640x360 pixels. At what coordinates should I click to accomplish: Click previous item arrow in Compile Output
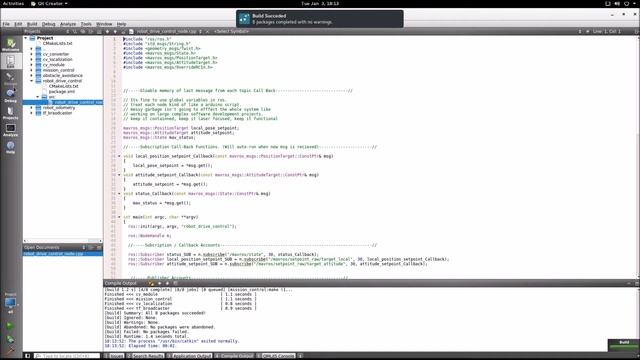160,283
